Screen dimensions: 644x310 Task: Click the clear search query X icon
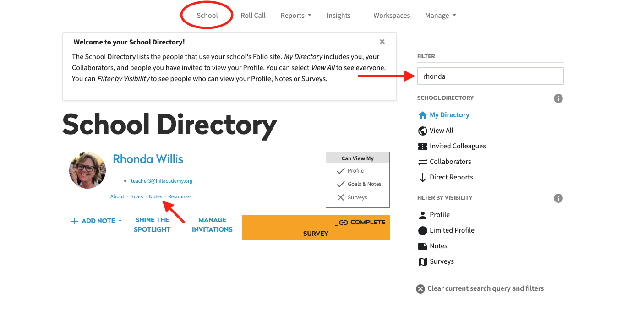tap(420, 289)
